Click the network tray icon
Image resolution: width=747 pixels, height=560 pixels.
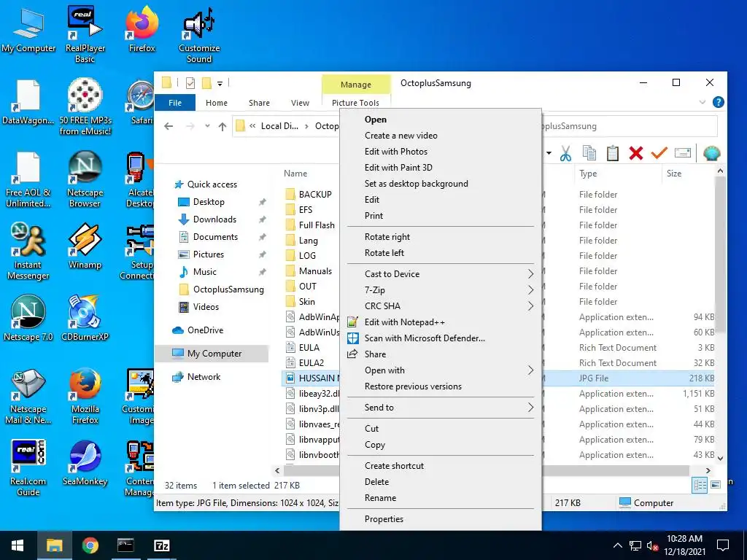pyautogui.click(x=635, y=545)
